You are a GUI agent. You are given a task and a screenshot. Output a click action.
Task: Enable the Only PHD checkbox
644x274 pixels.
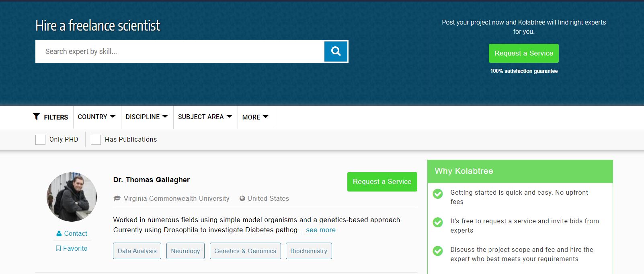[40, 140]
